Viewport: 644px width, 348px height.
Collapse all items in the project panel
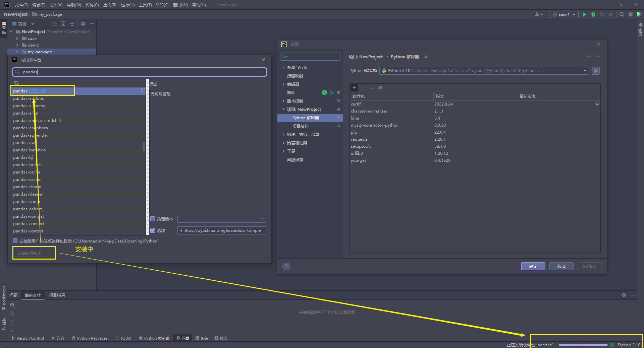tap(72, 24)
